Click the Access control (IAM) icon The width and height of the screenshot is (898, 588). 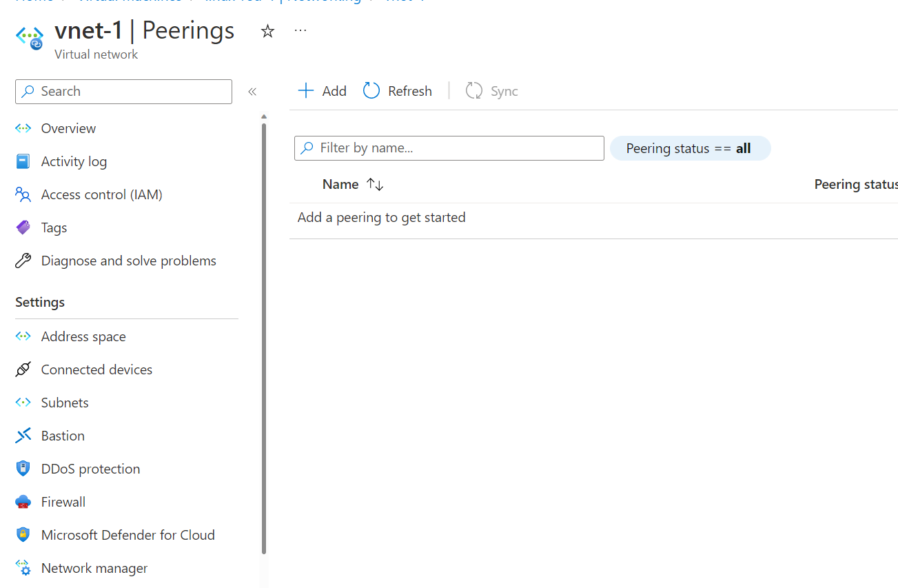pyautogui.click(x=23, y=194)
